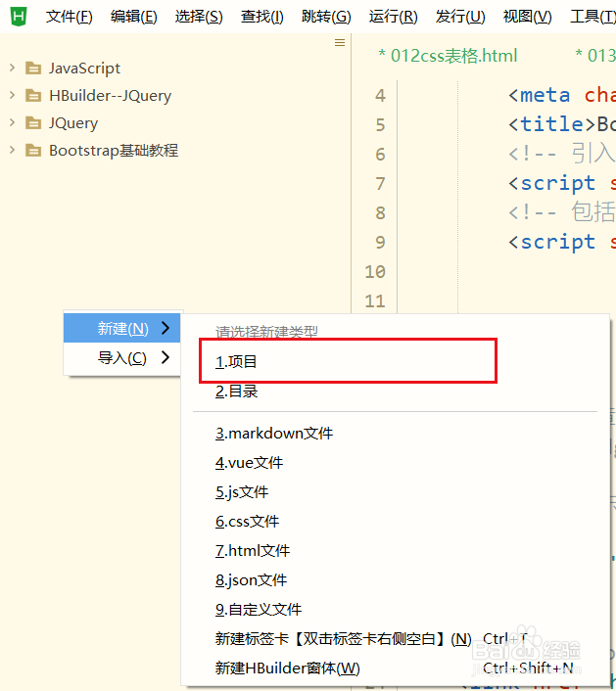This screenshot has height=691, width=616.
Task: Click the 新建(N) context menu item
Action: click(122, 328)
